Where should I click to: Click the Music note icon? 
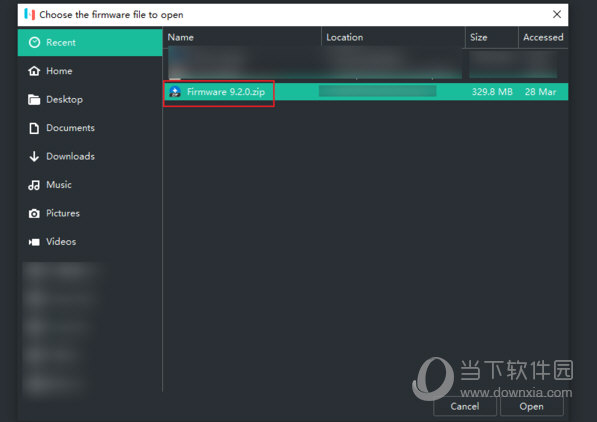pos(34,185)
